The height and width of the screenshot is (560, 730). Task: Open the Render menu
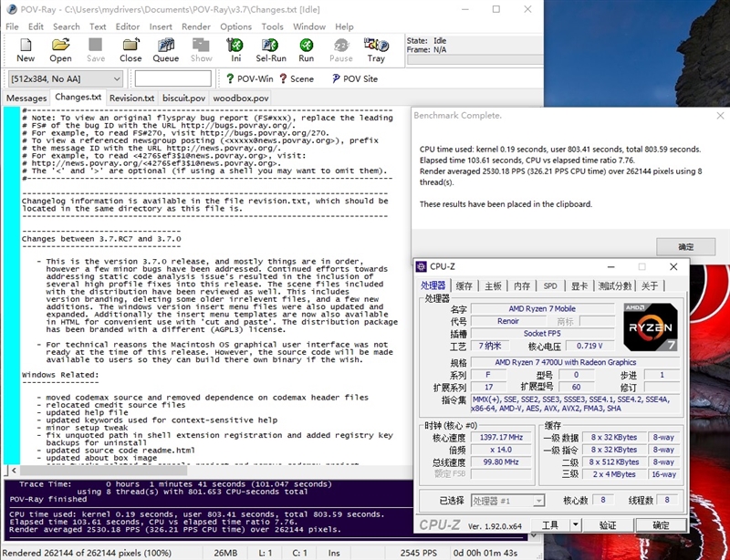pyautogui.click(x=196, y=26)
